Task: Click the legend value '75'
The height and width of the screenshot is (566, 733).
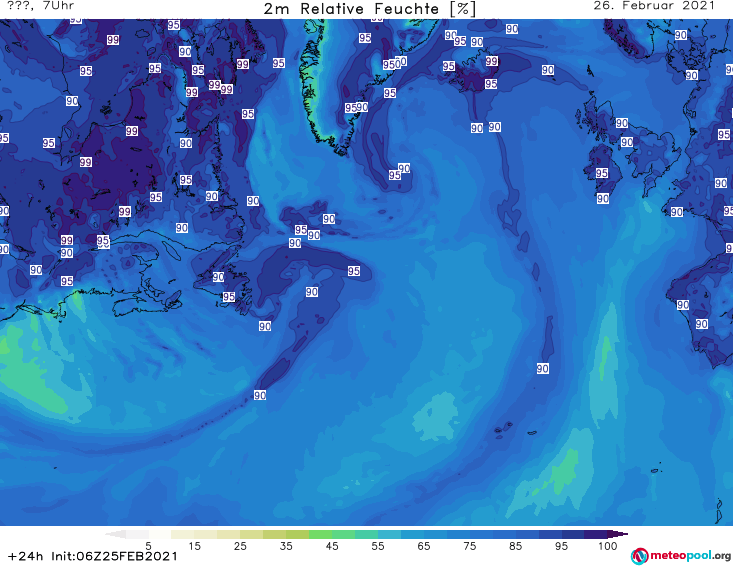Action: click(x=469, y=546)
